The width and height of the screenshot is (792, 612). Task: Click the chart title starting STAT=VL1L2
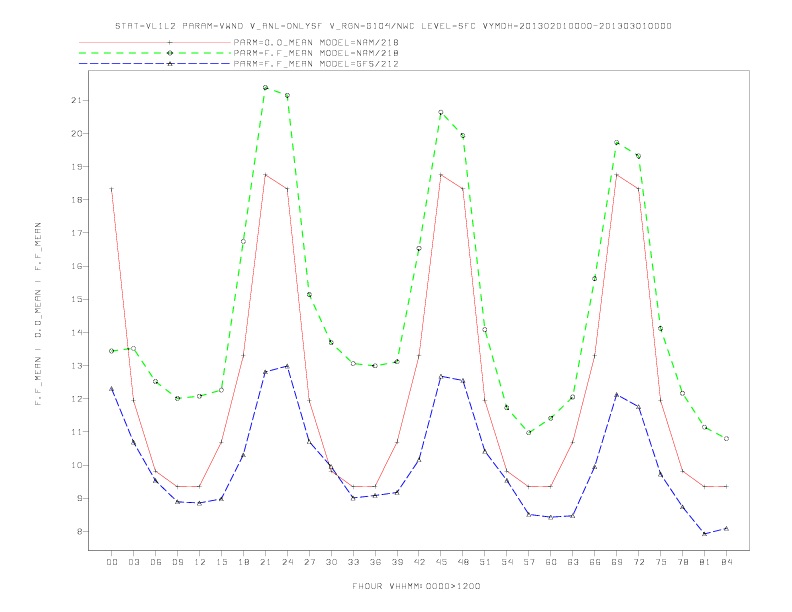(393, 26)
